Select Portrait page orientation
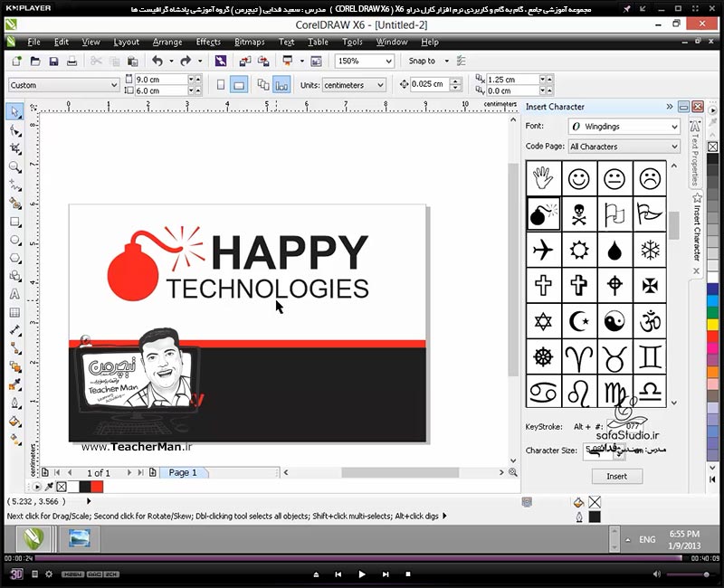Screen dimensions: 724x588 [221, 85]
